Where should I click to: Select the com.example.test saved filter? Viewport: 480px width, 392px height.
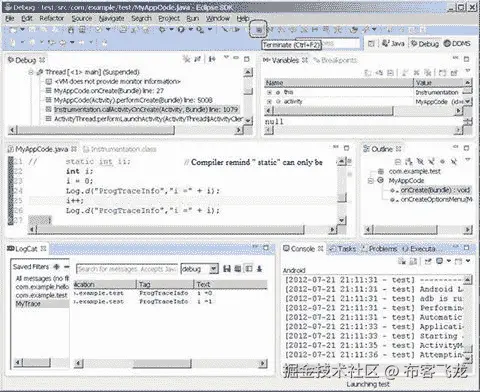41,295
